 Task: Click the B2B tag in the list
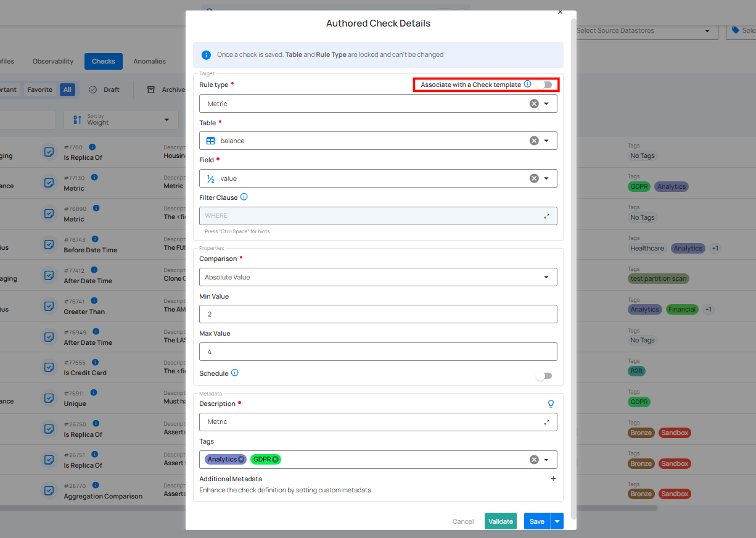[636, 371]
